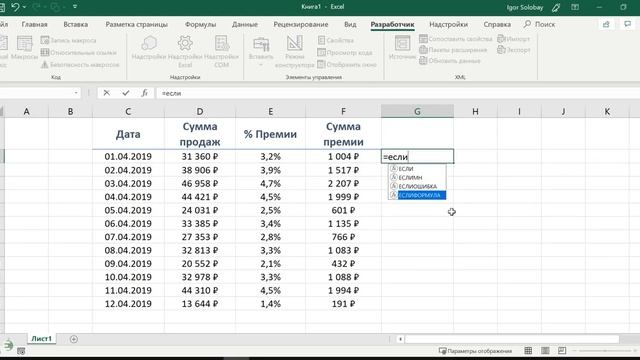Select column G header
The image size is (640, 360).
(x=417, y=111)
